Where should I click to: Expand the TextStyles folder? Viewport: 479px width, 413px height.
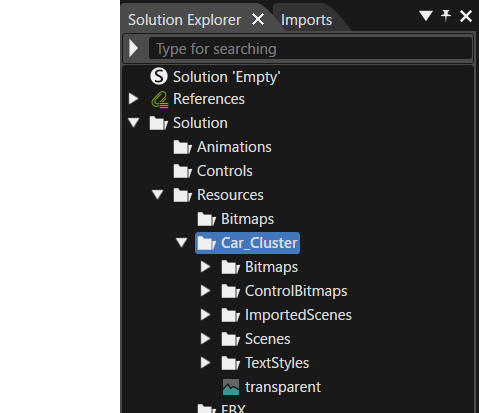pos(206,363)
